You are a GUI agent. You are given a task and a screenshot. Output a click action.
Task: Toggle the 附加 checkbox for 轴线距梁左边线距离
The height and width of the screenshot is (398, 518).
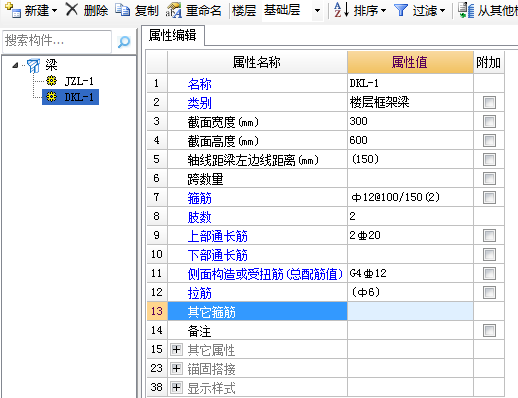[489, 159]
